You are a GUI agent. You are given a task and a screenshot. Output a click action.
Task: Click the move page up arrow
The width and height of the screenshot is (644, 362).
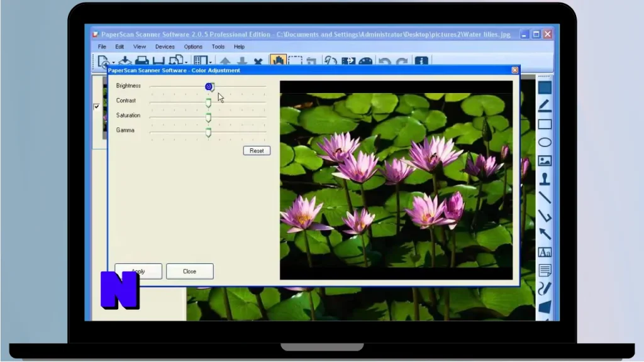tap(225, 61)
